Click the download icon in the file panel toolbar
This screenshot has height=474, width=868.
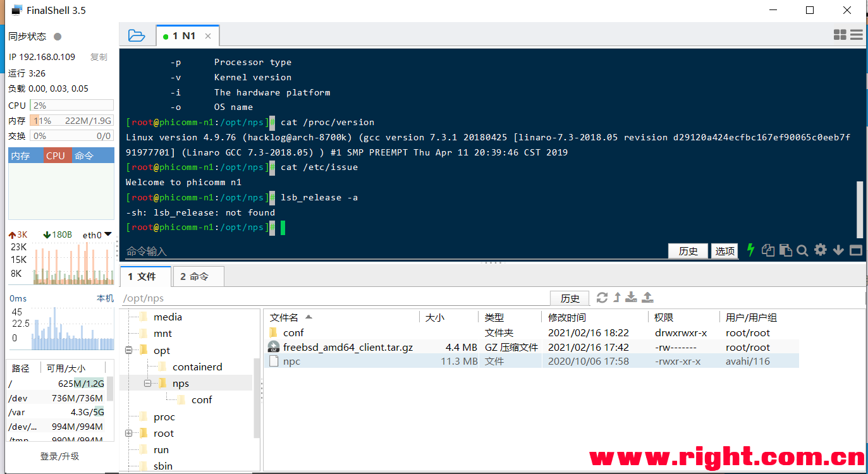pyautogui.click(x=631, y=298)
